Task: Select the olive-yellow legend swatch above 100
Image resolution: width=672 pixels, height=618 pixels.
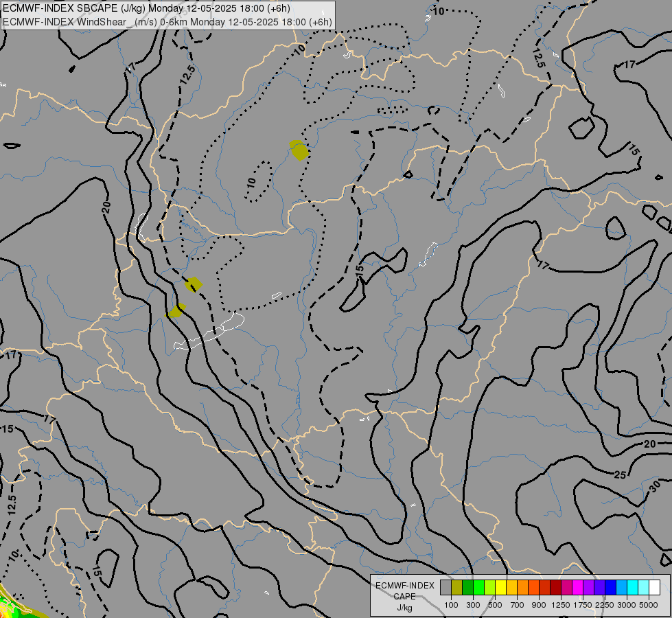Action: click(x=457, y=588)
